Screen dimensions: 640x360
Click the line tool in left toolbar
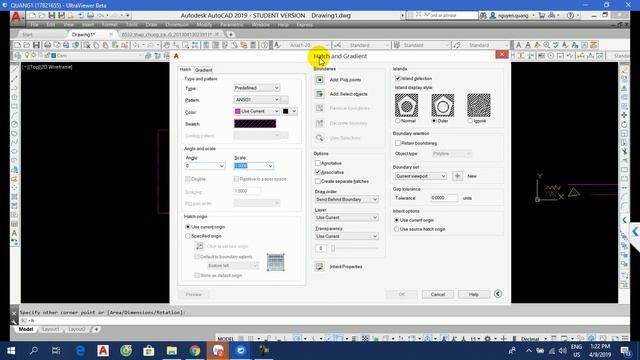coord(14,70)
